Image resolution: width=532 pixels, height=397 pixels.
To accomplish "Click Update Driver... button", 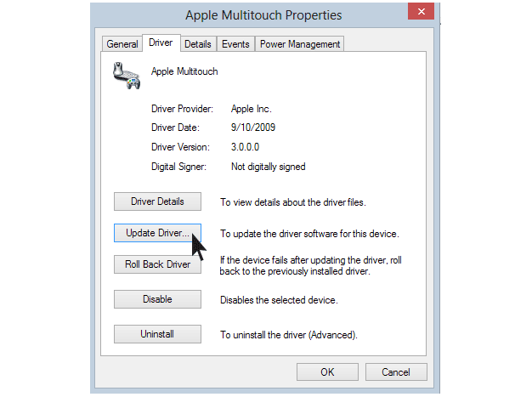I will (157, 233).
